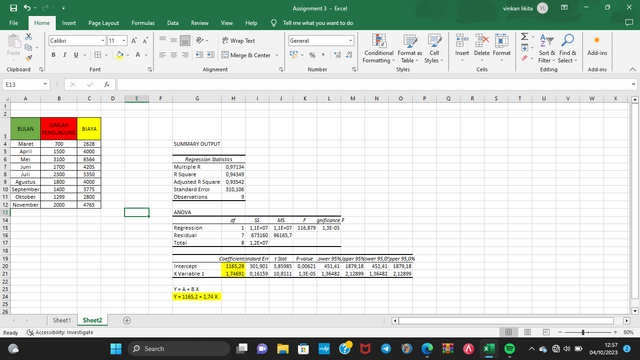Screen dimensions: 640x360
Task: Apply Comma Style format
Action: point(323,55)
